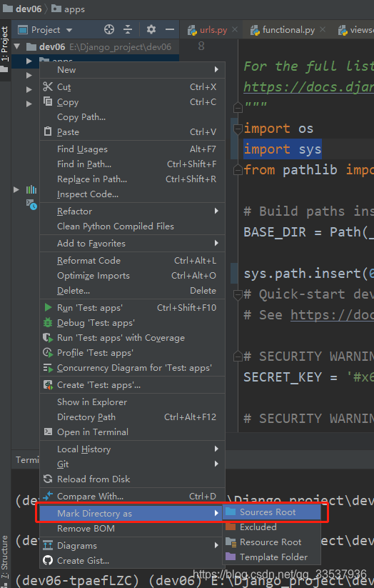Click the Run with Coverage icon
374x588 pixels.
(48, 337)
